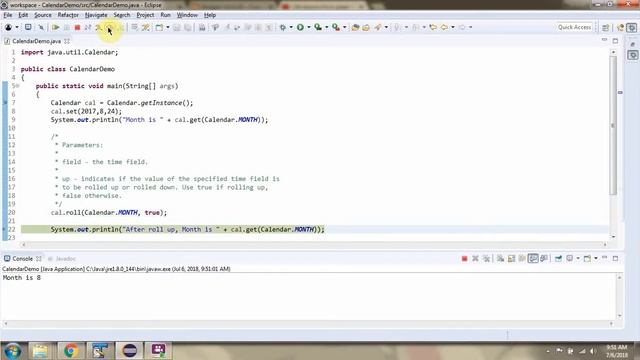Open the Project menu
Image resolution: width=640 pixels, height=360 pixels.
145,15
